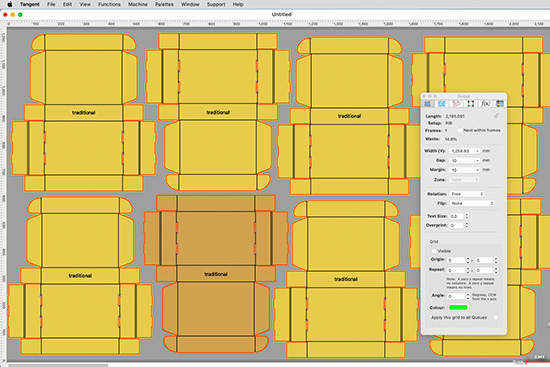Open the Functions menu

tap(109, 4)
